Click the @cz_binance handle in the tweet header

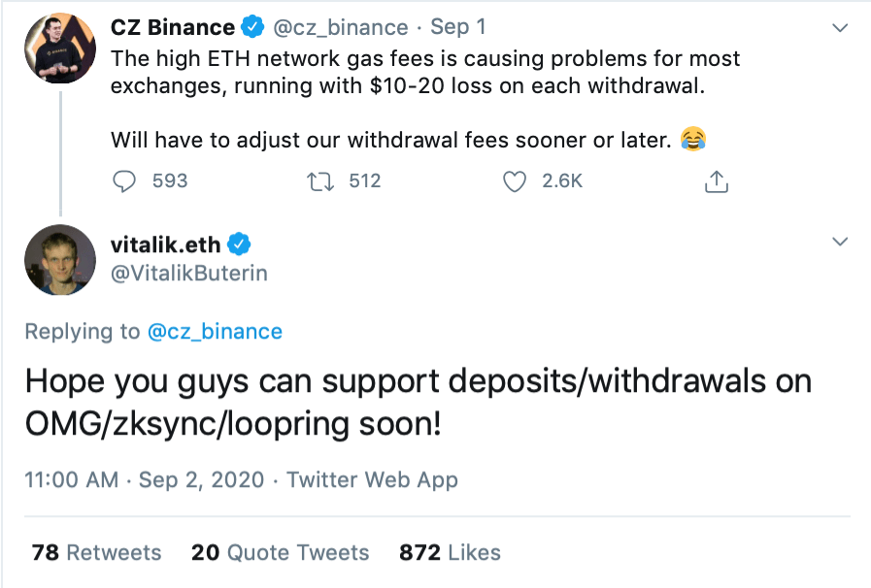point(340,27)
